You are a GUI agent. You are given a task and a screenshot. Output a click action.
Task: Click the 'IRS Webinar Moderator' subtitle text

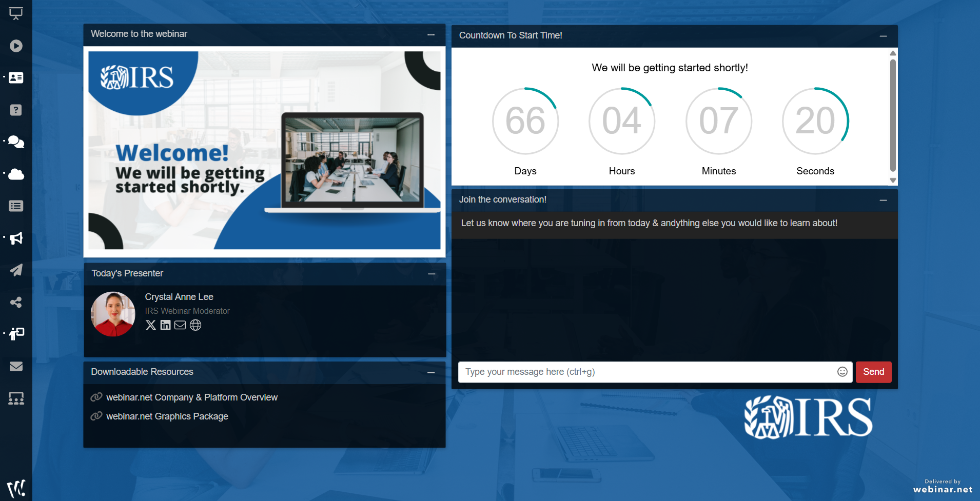click(187, 311)
